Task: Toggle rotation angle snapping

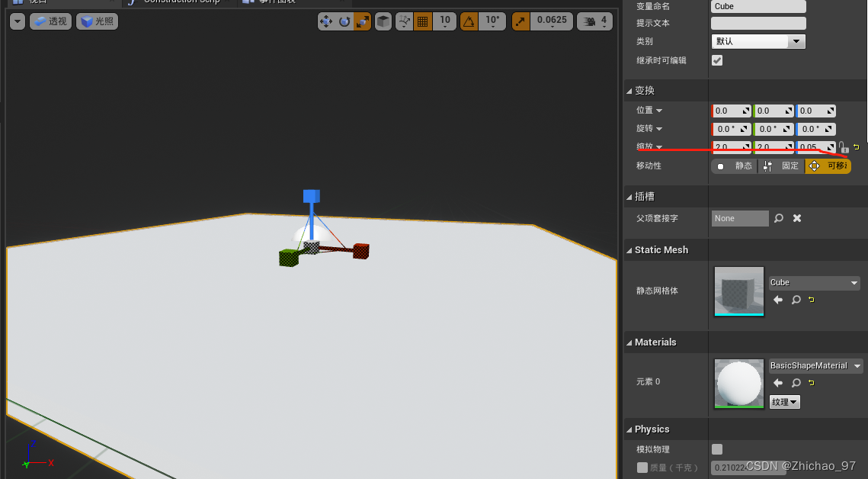Action: (469, 21)
